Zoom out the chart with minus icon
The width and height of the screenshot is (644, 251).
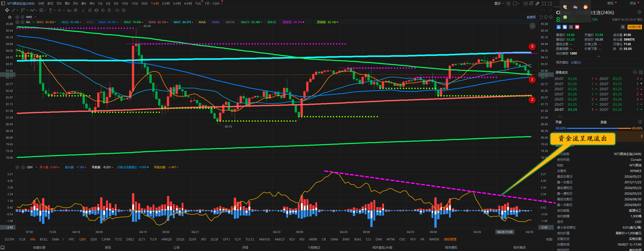point(546,17)
